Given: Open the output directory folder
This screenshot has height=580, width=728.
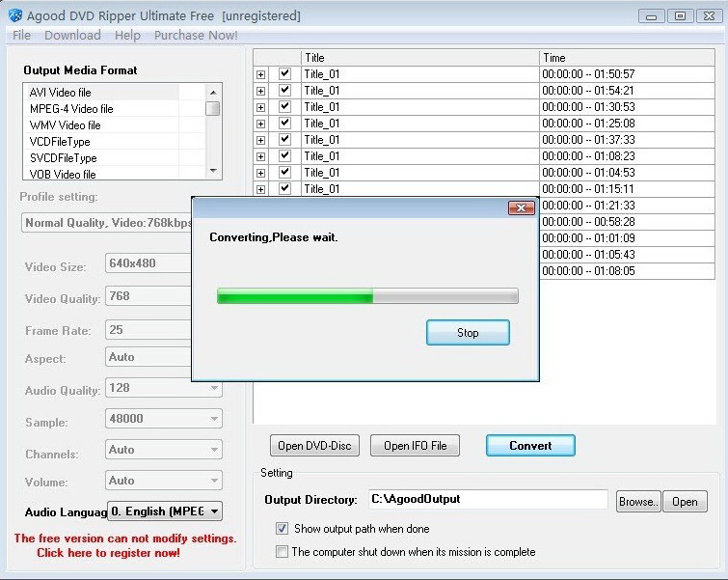Looking at the screenshot, I should click(x=685, y=502).
